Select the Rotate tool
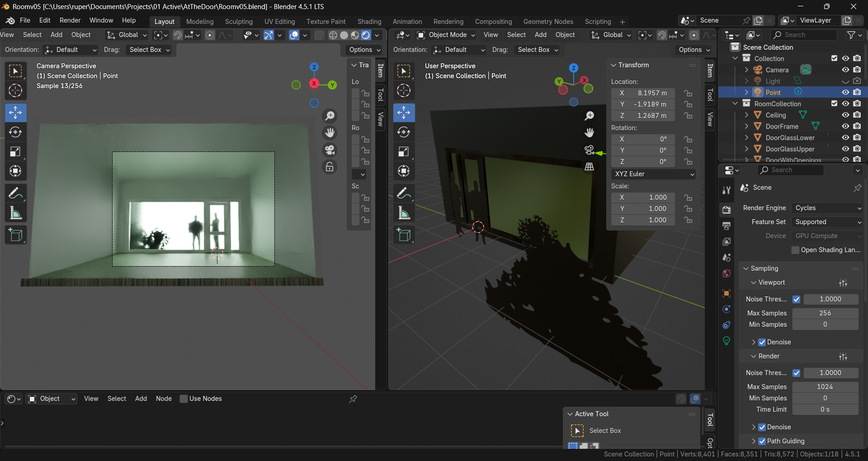The height and width of the screenshot is (461, 868). (15, 132)
